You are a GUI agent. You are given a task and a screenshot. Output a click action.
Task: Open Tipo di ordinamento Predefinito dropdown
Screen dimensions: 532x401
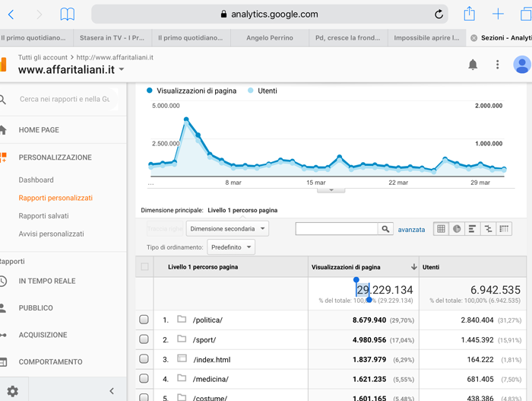[x=231, y=247]
